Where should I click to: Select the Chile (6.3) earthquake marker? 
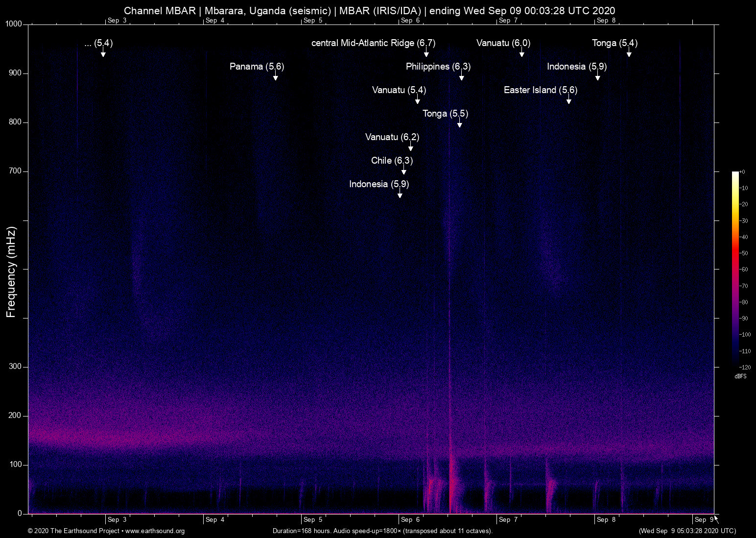pyautogui.click(x=392, y=161)
